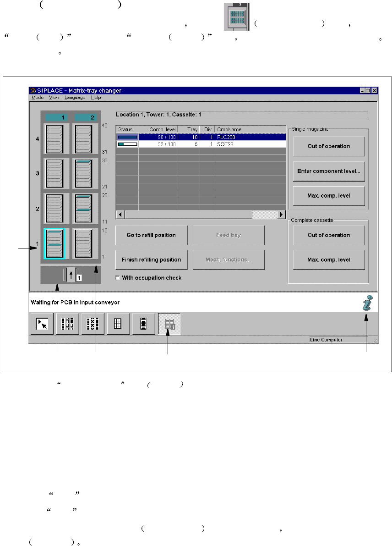Click Waiting for PCB in input conveyor message
Viewport: 392px width, 546px height.
click(x=75, y=303)
